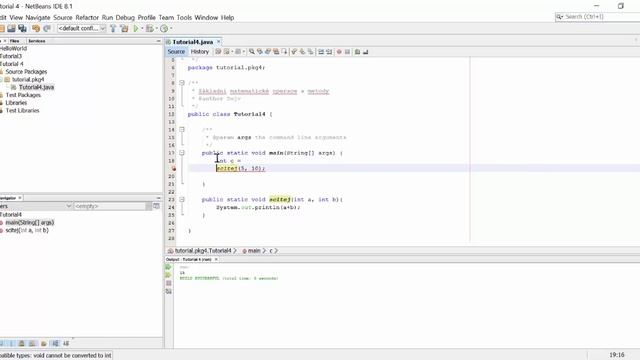Click the Save All toolbar icon
The height and width of the screenshot is (360, 640).
tap(22, 28)
